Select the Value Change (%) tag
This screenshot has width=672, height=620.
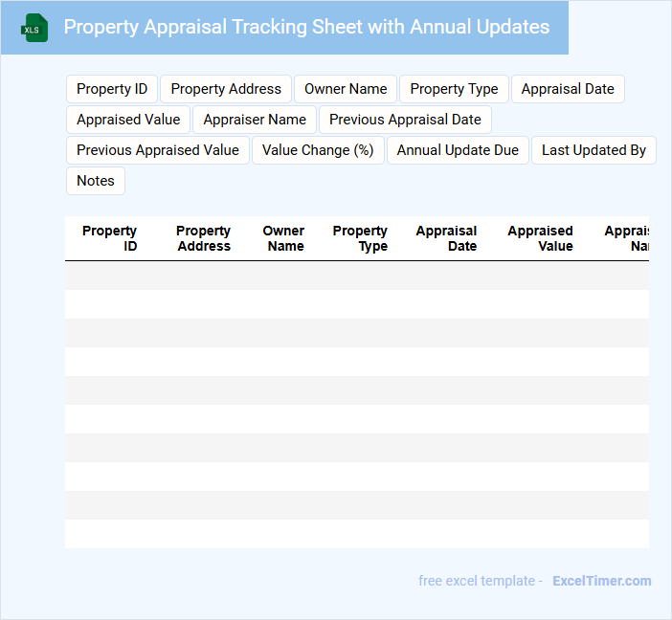point(318,150)
